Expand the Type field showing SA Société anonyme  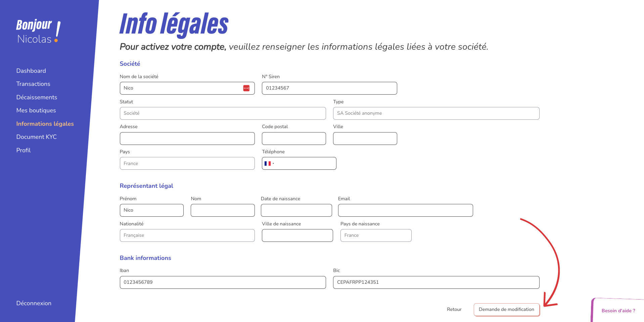[x=436, y=113]
